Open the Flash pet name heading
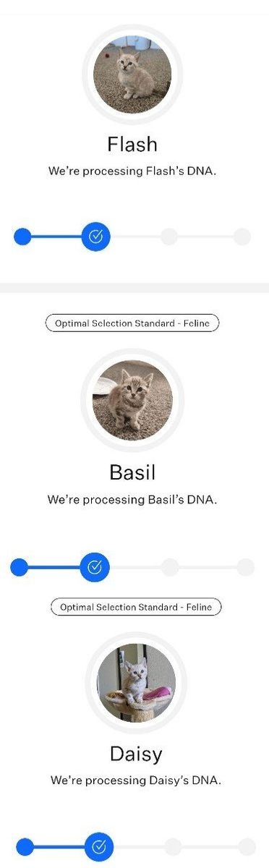Image resolution: width=269 pixels, height=868 pixels. point(132,144)
